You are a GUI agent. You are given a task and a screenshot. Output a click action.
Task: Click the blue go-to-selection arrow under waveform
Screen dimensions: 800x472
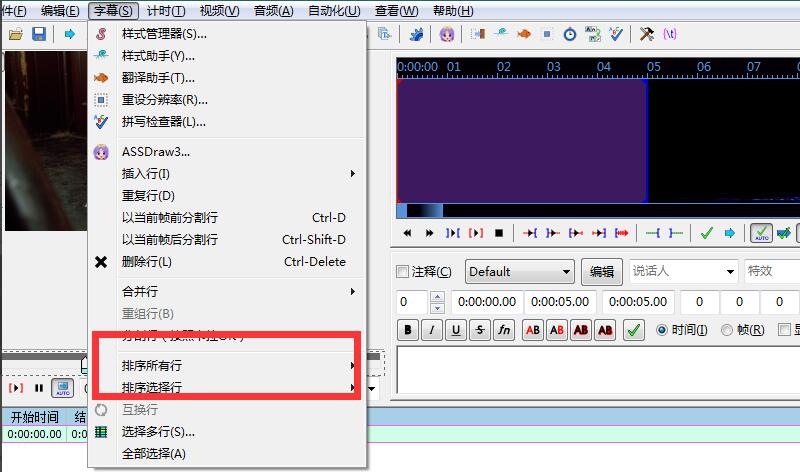click(730, 233)
